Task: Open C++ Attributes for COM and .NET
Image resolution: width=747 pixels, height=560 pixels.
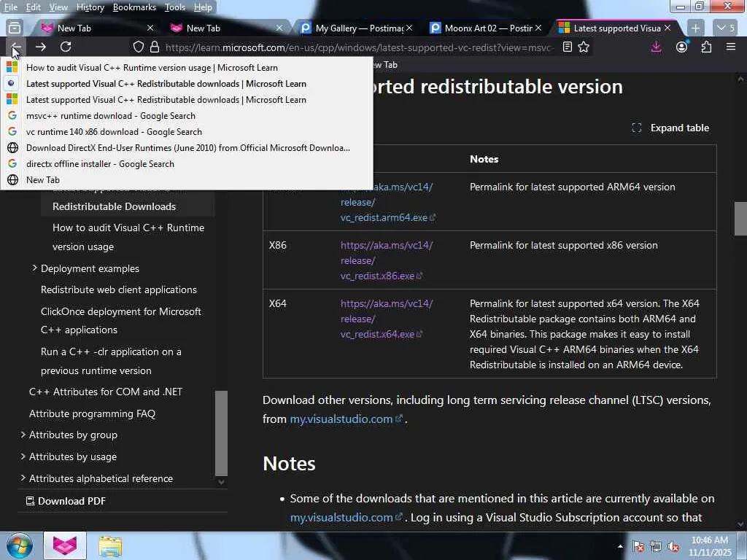Action: tap(105, 392)
